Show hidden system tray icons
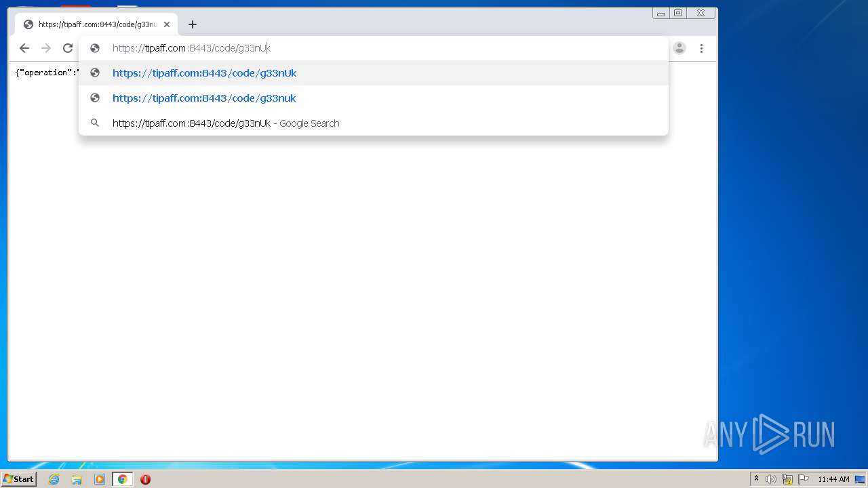The height and width of the screenshot is (488, 868). click(x=756, y=479)
